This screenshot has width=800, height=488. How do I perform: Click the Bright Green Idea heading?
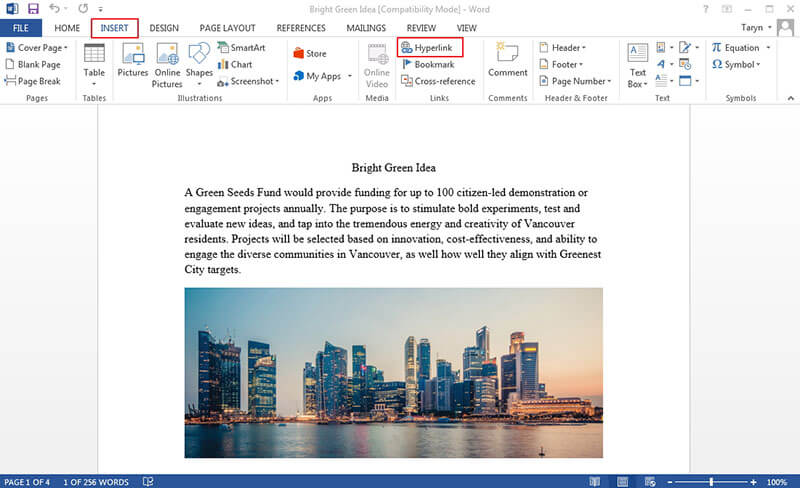[393, 167]
